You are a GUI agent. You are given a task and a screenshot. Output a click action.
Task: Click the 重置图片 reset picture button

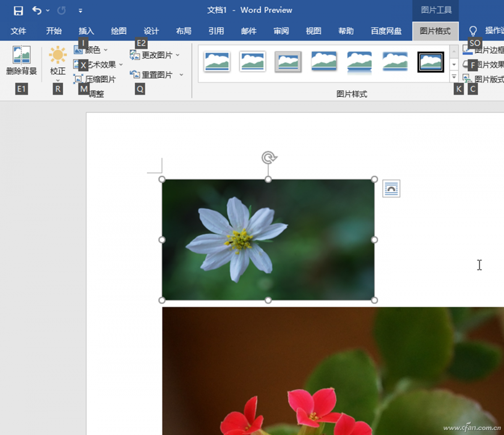[x=152, y=75]
